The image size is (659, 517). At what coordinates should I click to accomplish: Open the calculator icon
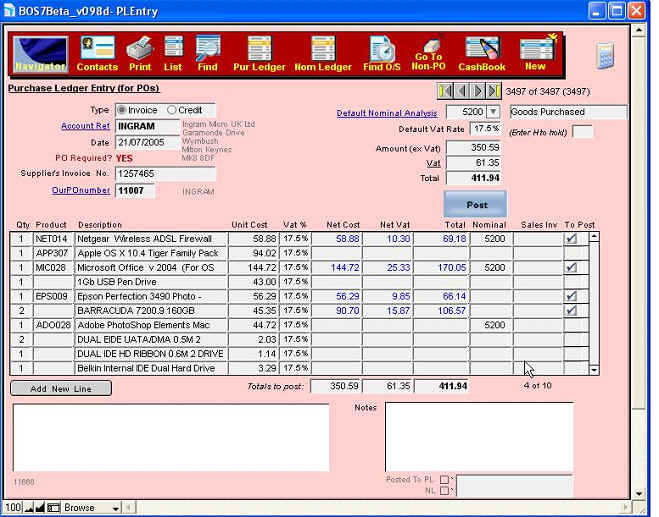point(604,56)
